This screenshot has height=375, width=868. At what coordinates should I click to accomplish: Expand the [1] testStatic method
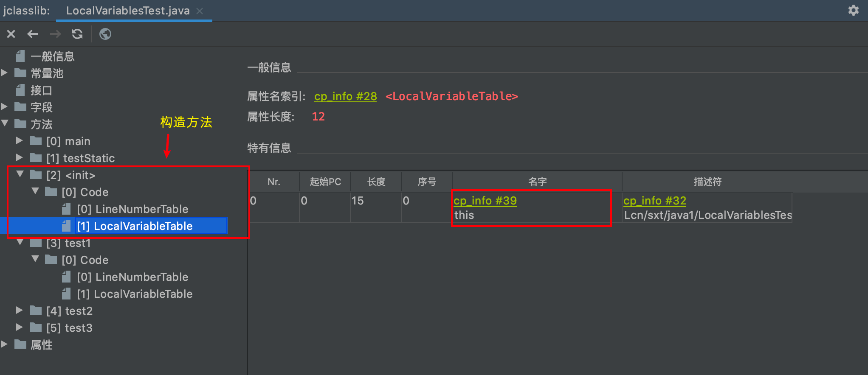click(20, 157)
